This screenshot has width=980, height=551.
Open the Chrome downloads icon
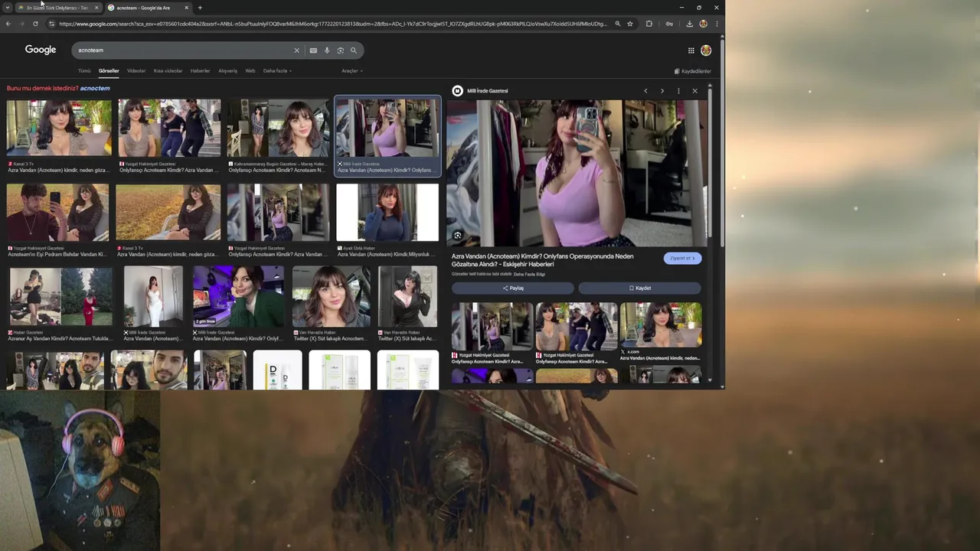pos(689,24)
